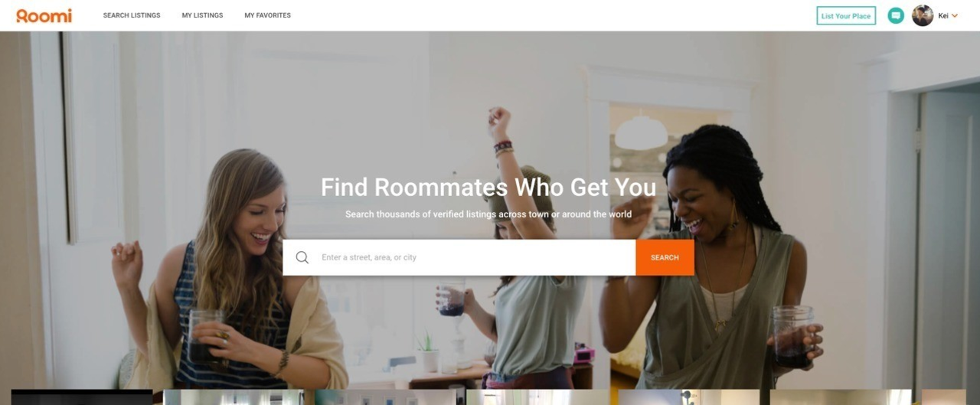Click the Roomi logo
Image resolution: width=980 pixels, height=405 pixels.
(x=44, y=15)
